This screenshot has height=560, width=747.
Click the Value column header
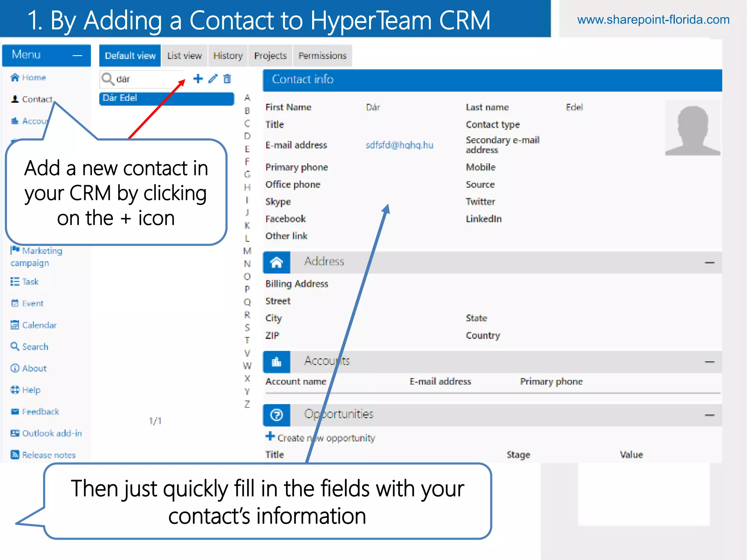(631, 455)
